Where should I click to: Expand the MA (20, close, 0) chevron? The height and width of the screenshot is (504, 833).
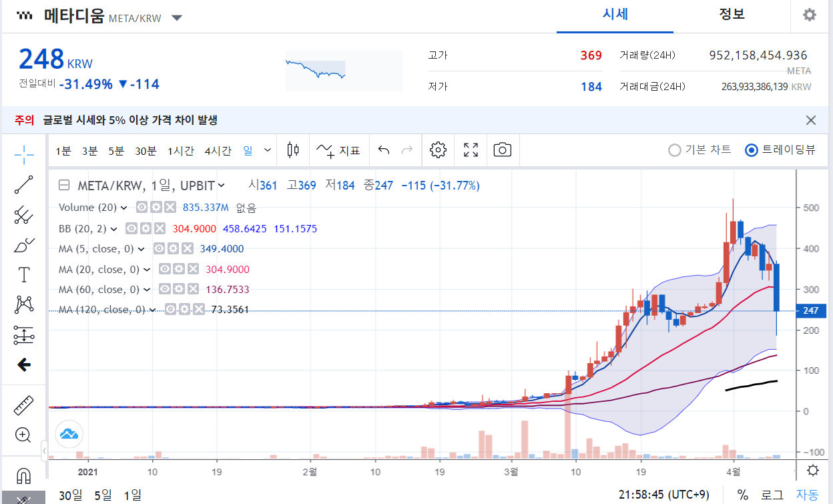(146, 269)
